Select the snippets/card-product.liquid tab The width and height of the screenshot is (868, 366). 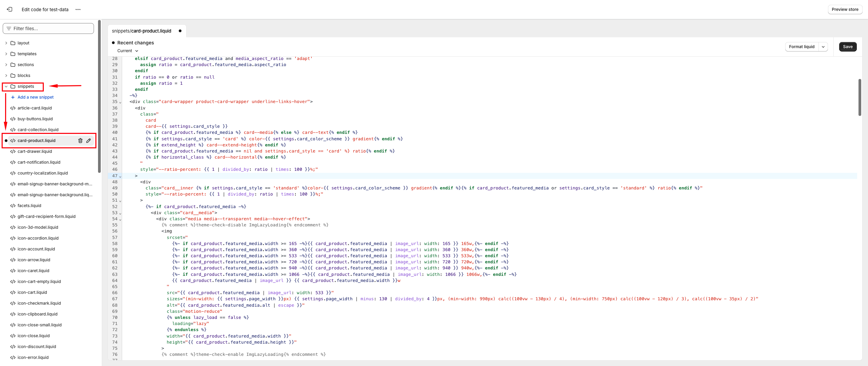point(142,31)
